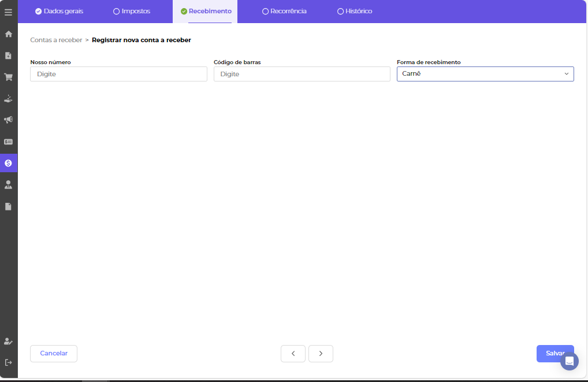Switch to the Impostos tab

[132, 12]
